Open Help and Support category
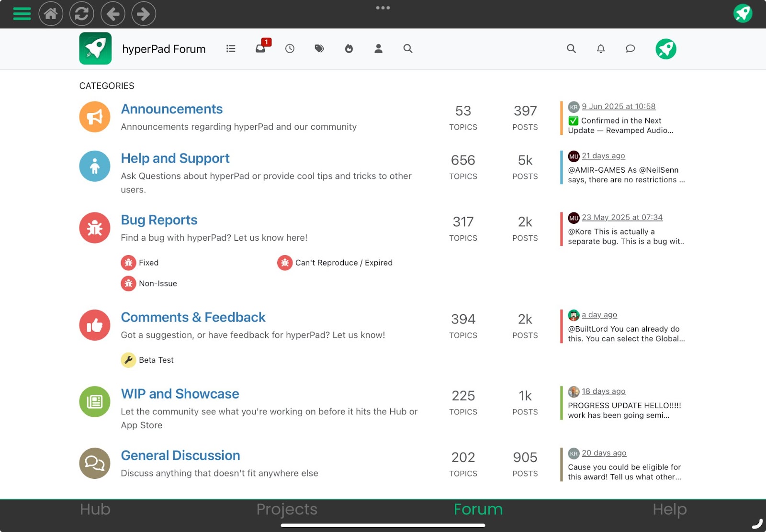 click(175, 158)
